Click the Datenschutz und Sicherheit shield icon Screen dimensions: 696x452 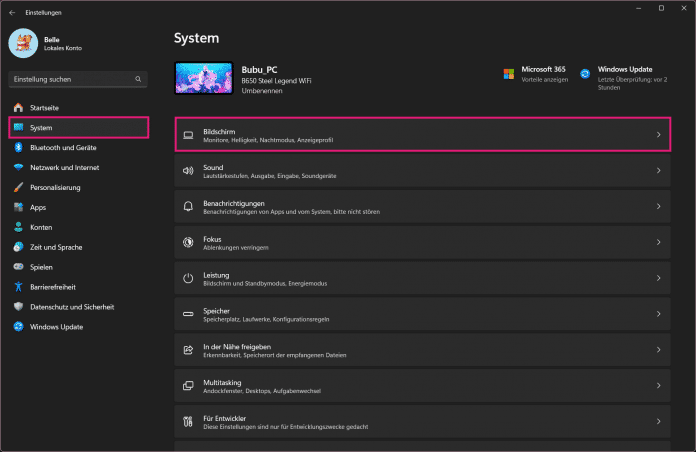tap(18, 307)
